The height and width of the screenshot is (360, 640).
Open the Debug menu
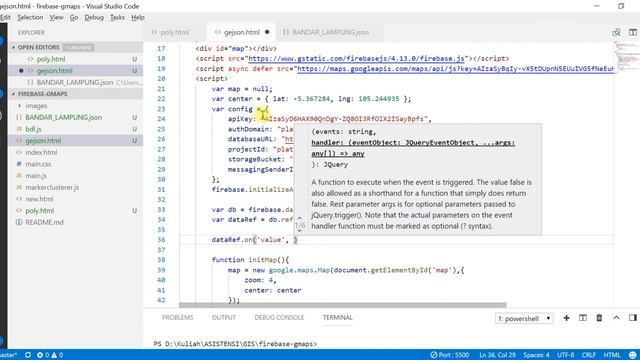[94, 17]
